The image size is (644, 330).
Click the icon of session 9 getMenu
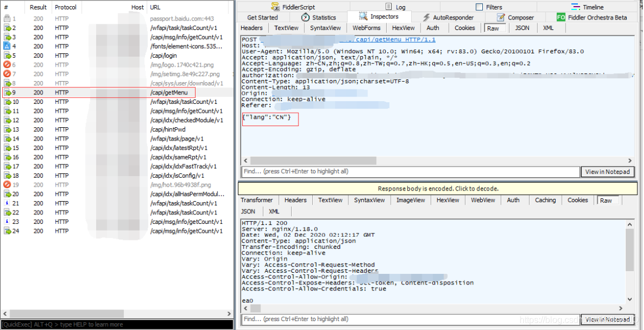7,92
